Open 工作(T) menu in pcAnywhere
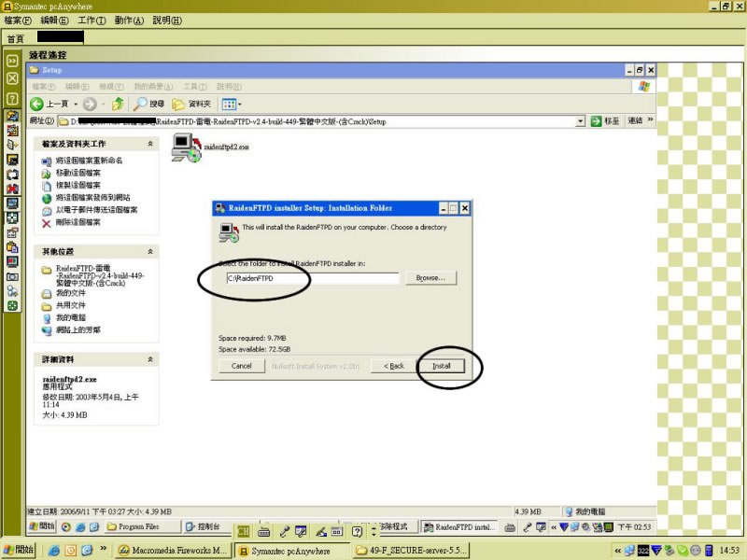The width and height of the screenshot is (747, 560). (92, 21)
